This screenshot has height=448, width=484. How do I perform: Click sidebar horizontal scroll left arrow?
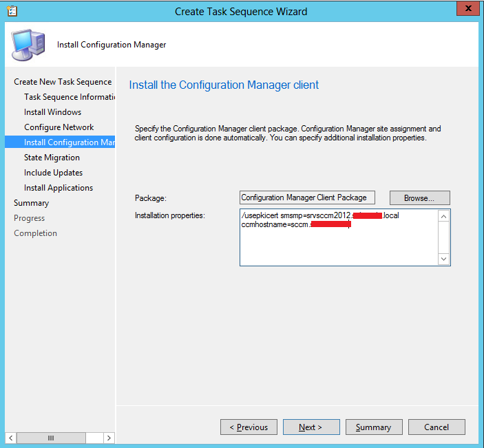point(11,438)
